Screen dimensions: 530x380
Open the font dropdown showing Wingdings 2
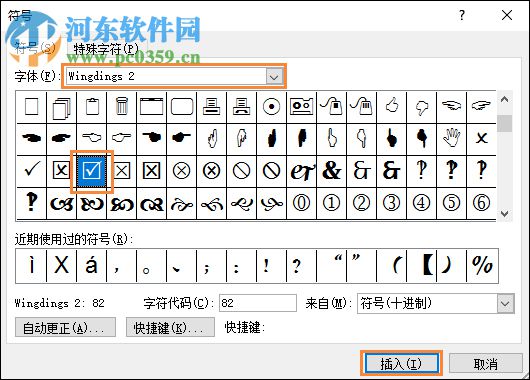(x=274, y=77)
